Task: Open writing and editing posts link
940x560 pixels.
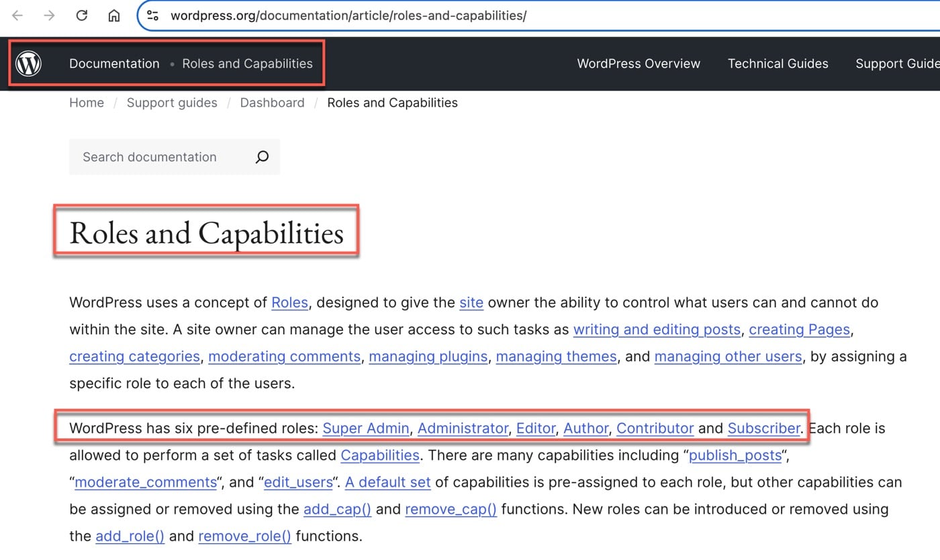Action: (657, 330)
